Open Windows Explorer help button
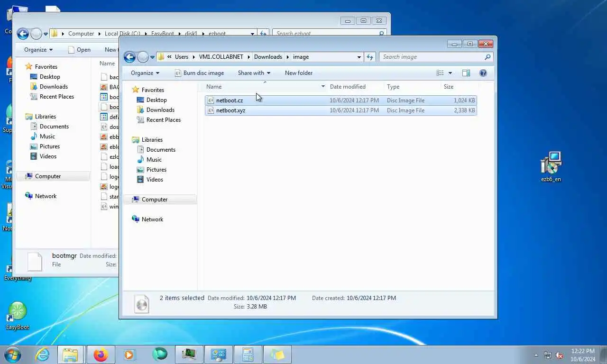607x364 pixels. pos(483,73)
